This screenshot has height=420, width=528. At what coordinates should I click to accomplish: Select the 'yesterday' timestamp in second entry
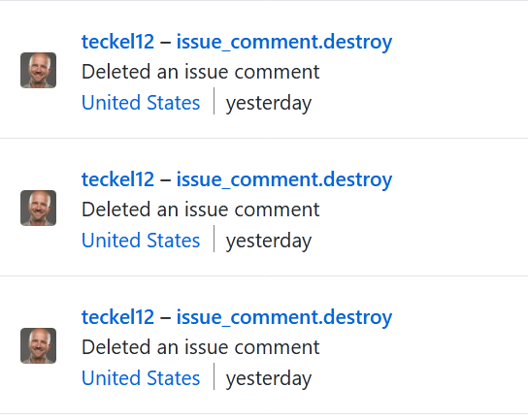[269, 242]
